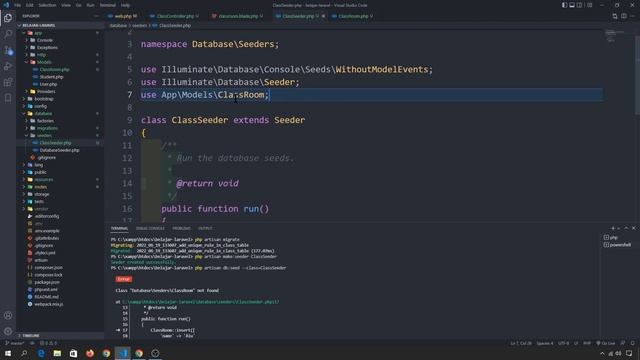Open the Selection menu
Image resolution: width=640 pixels, height=360 pixels.
click(x=47, y=5)
